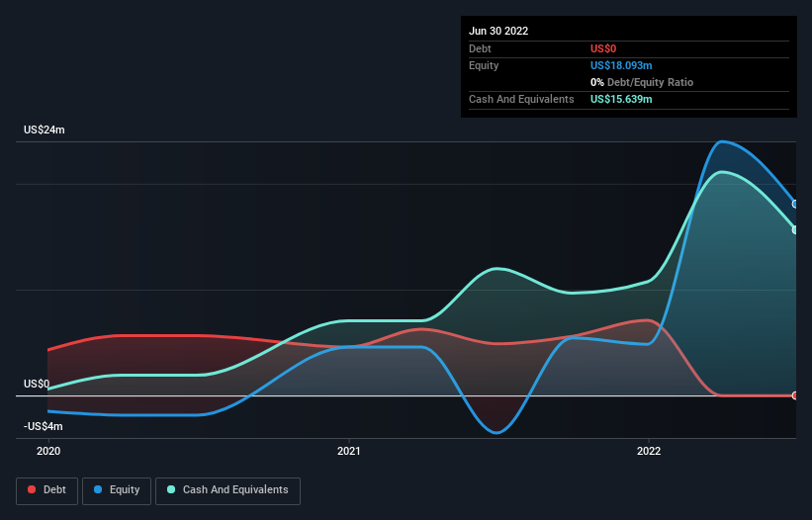Viewport: 812px width, 520px height.
Task: Toggle the Cash And Equivalents legend button
Action: click(x=227, y=490)
